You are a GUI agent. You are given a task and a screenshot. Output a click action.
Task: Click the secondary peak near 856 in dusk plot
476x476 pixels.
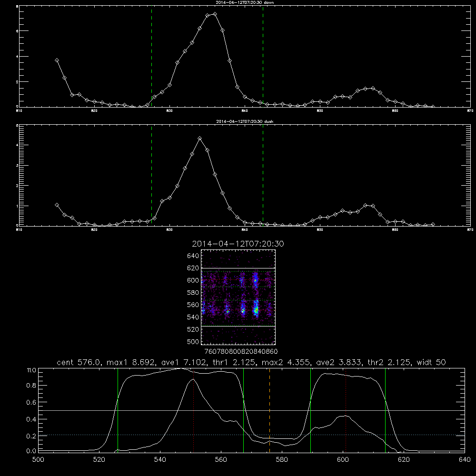[366, 206]
